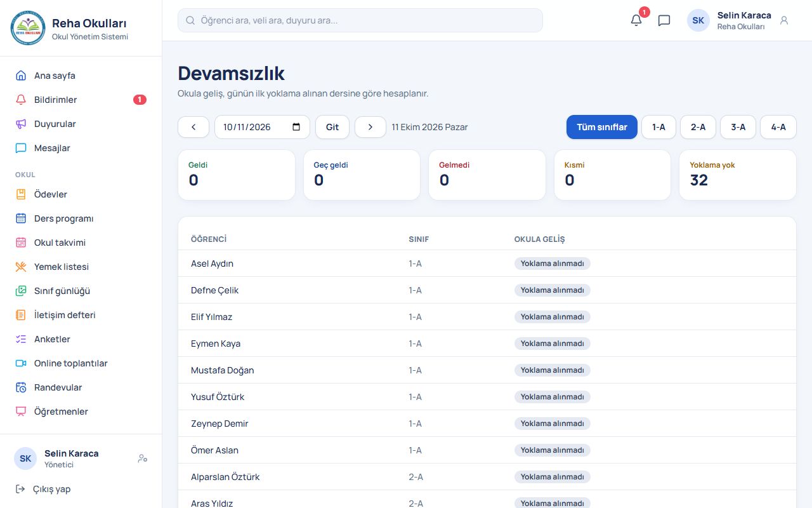Click the account switch icon beside Yönetici
The image size is (812, 508).
click(x=143, y=458)
